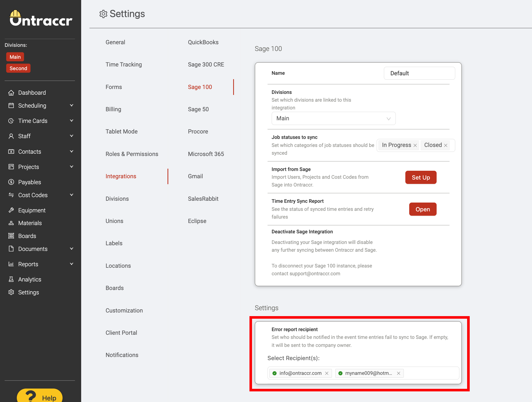Click the Documents file icon

[x=11, y=249]
